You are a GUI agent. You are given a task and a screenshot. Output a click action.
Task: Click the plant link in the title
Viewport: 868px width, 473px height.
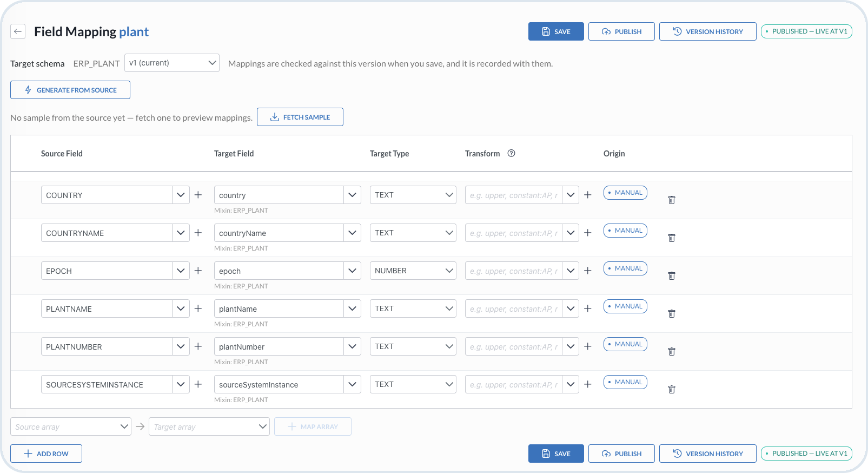coord(134,31)
